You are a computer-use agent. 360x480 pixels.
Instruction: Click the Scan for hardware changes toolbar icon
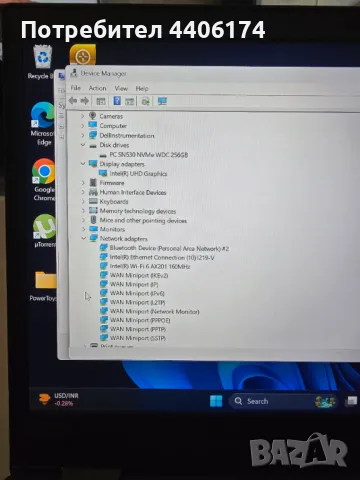click(x=145, y=101)
